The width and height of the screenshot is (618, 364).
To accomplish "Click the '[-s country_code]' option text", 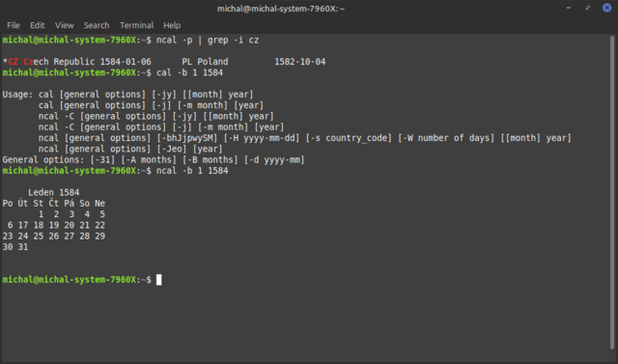I will coord(349,138).
